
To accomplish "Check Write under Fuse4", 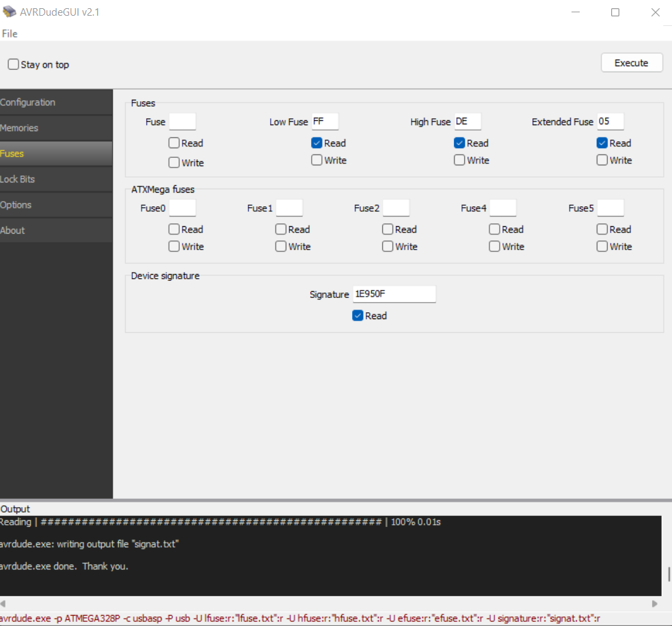I will pyautogui.click(x=494, y=247).
